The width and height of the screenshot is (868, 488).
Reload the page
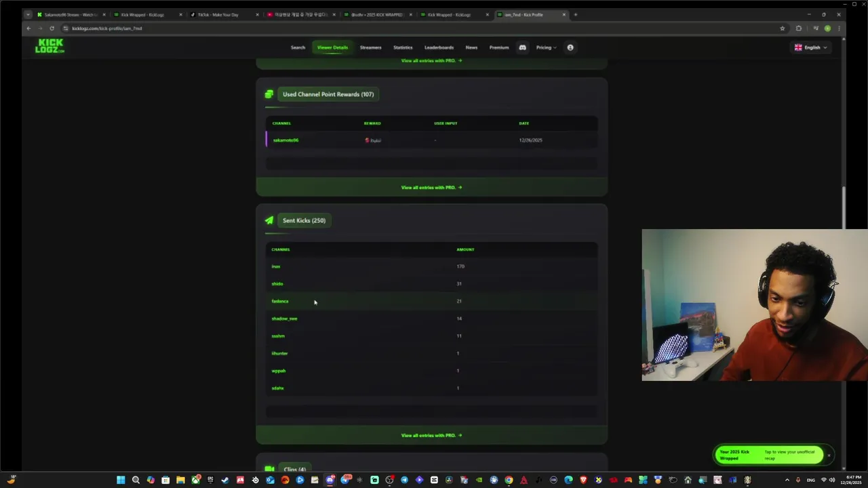tap(52, 28)
